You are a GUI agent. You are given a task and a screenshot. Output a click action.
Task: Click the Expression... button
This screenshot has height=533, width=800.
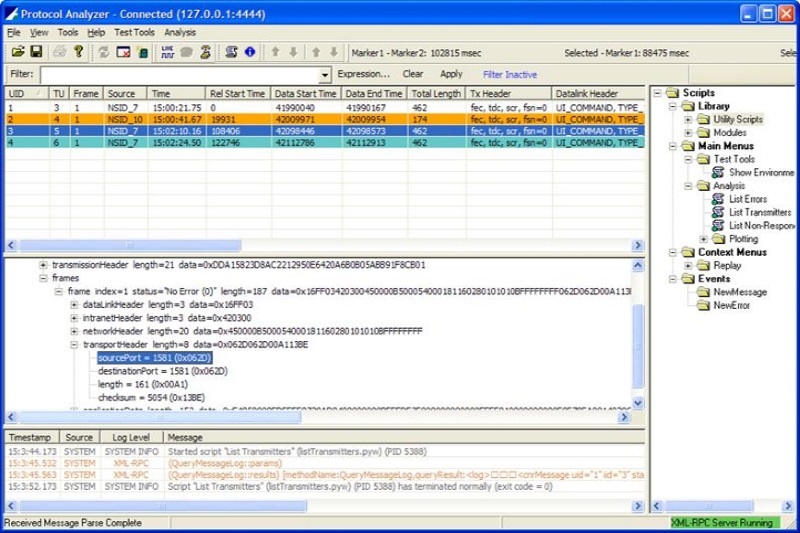[363, 74]
